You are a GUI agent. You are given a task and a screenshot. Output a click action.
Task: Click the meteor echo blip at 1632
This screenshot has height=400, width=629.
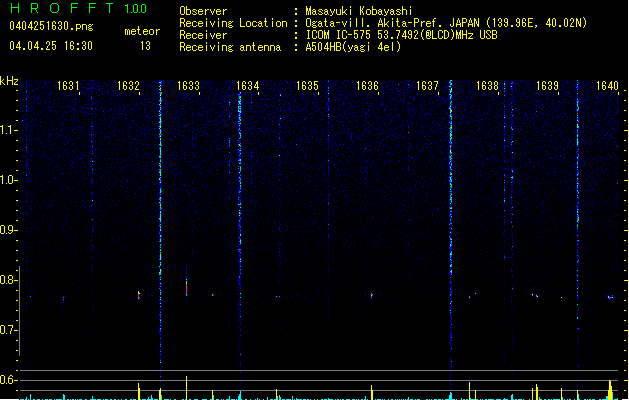click(x=139, y=295)
